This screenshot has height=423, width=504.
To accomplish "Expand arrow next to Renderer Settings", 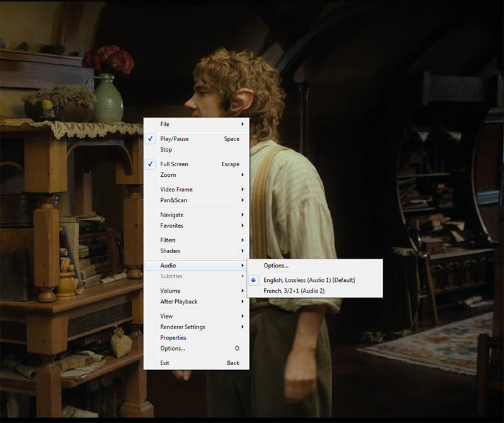I will [x=243, y=327].
